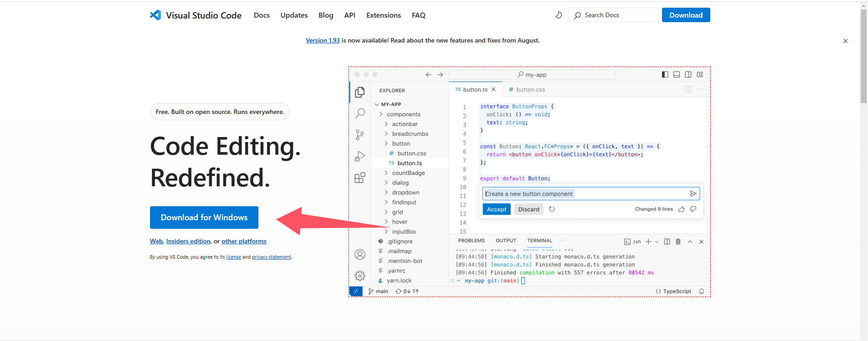Switch to the OUTPUT panel tab
Viewport: 868px width, 341px height.
(x=506, y=241)
